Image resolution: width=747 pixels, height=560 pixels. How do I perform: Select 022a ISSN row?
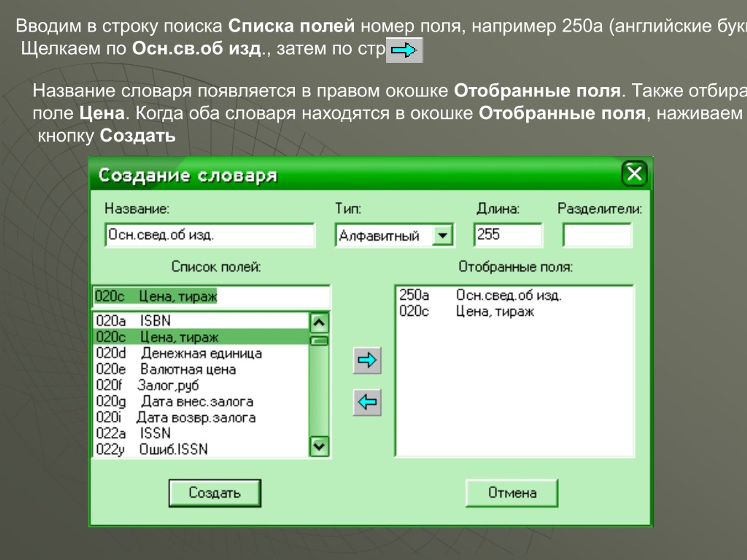[x=201, y=433]
